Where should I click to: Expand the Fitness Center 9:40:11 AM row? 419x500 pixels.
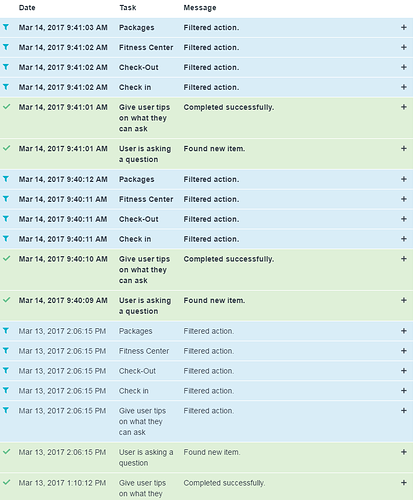pyautogui.click(x=404, y=199)
